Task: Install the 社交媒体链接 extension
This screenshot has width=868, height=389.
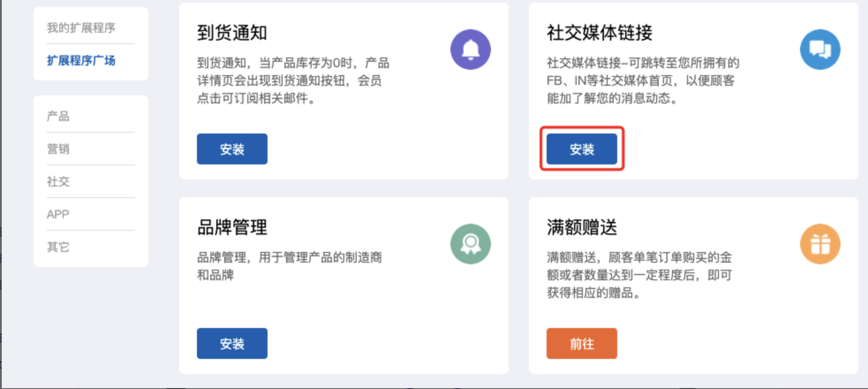Action: pyautogui.click(x=581, y=149)
